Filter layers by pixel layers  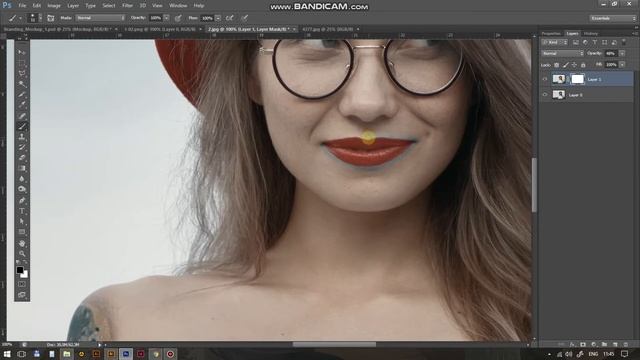pos(576,42)
